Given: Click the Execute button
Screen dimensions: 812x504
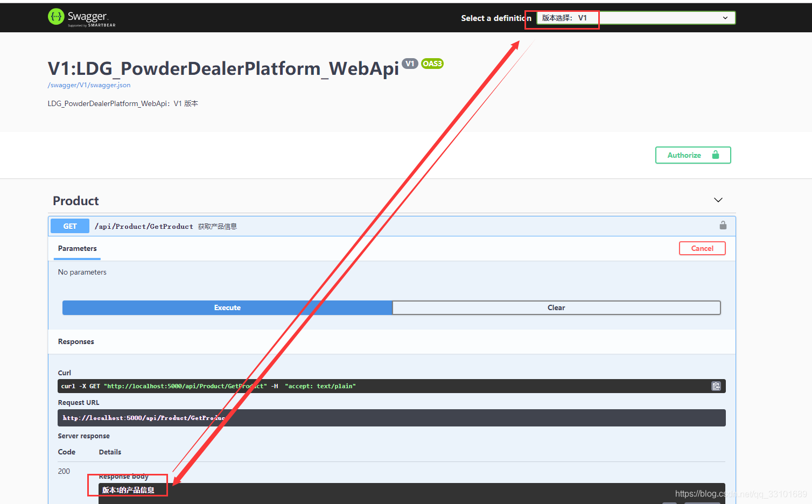Looking at the screenshot, I should [x=227, y=307].
